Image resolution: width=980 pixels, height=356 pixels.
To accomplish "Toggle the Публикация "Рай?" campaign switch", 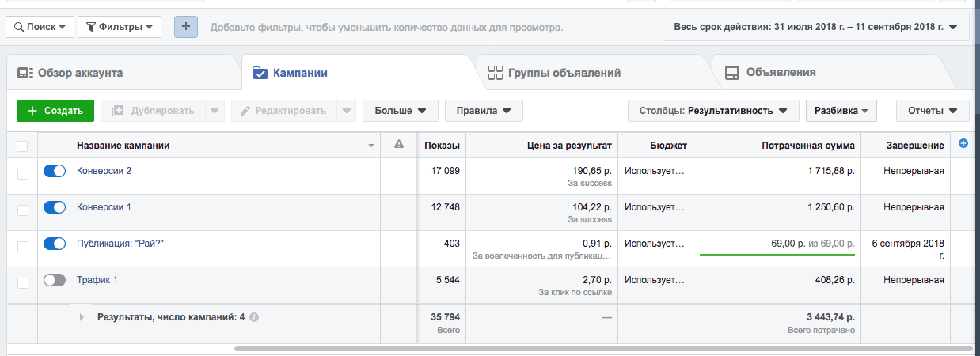I will click(x=55, y=244).
